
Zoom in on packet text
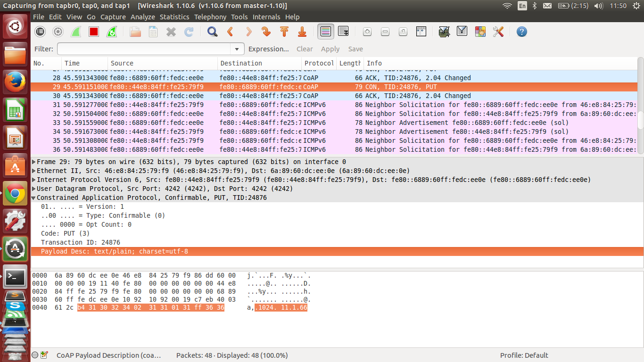point(367,32)
